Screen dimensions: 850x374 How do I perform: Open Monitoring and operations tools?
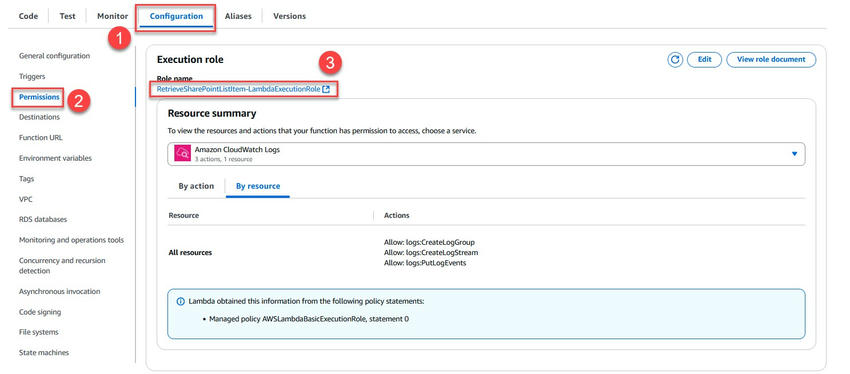tap(72, 240)
